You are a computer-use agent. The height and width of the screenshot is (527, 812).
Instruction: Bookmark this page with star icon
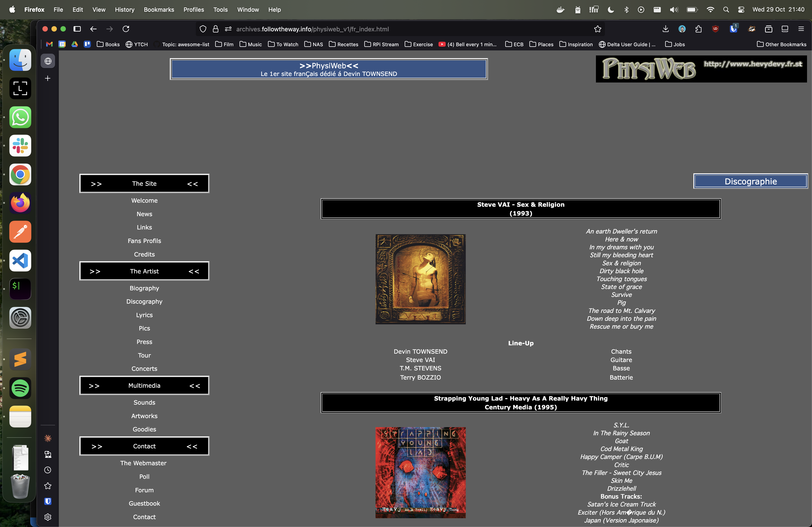point(597,29)
